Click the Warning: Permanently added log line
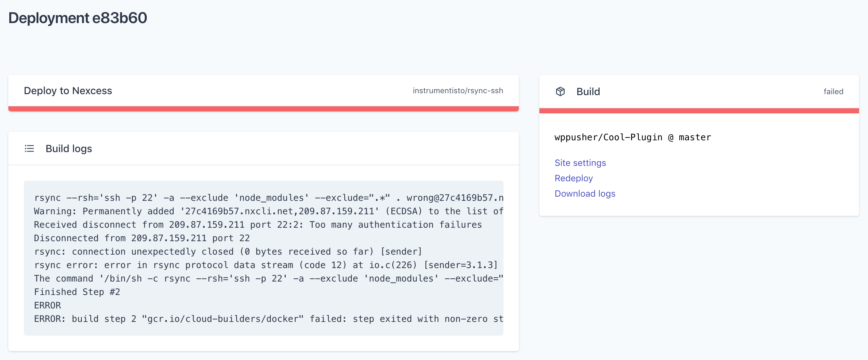 point(268,211)
